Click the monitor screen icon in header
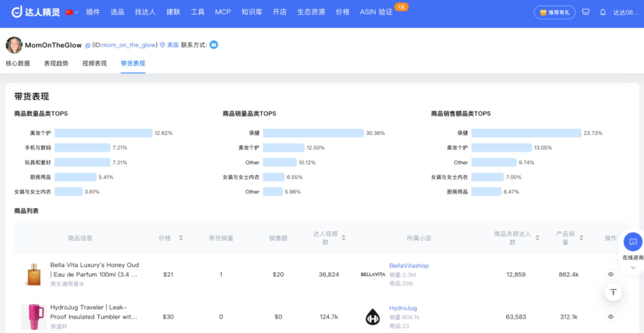 pos(586,12)
